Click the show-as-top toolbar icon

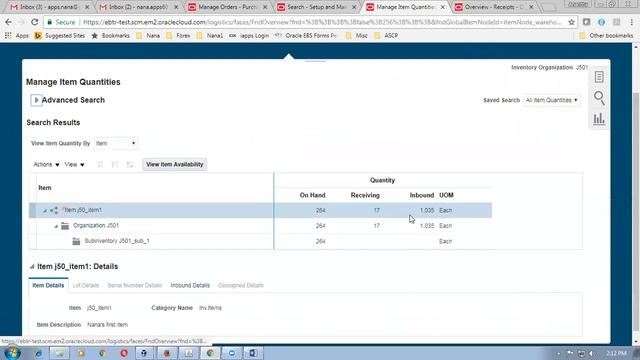click(130, 164)
